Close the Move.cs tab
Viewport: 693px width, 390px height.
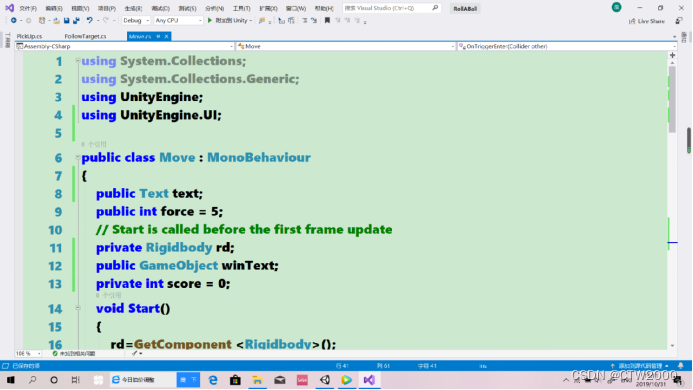pos(167,36)
